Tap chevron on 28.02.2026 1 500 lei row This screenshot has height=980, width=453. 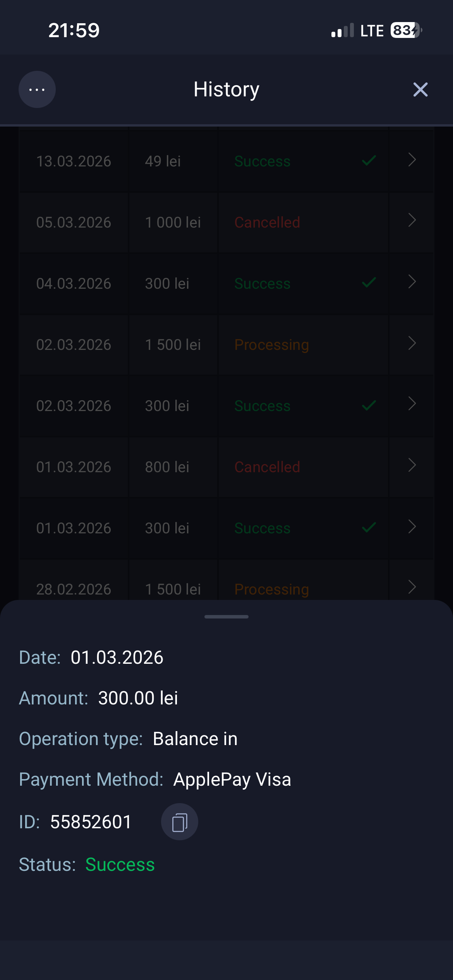pyautogui.click(x=412, y=587)
